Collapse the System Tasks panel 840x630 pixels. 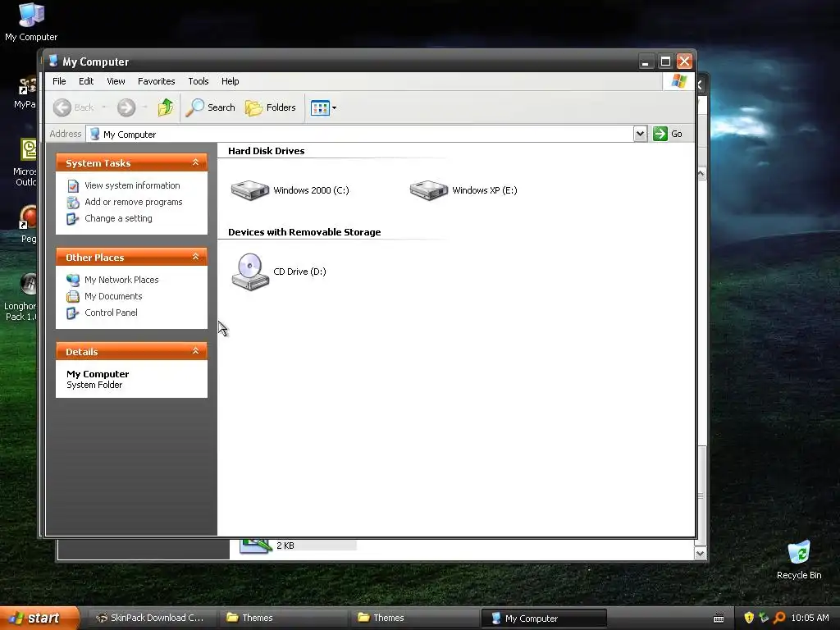pyautogui.click(x=195, y=162)
